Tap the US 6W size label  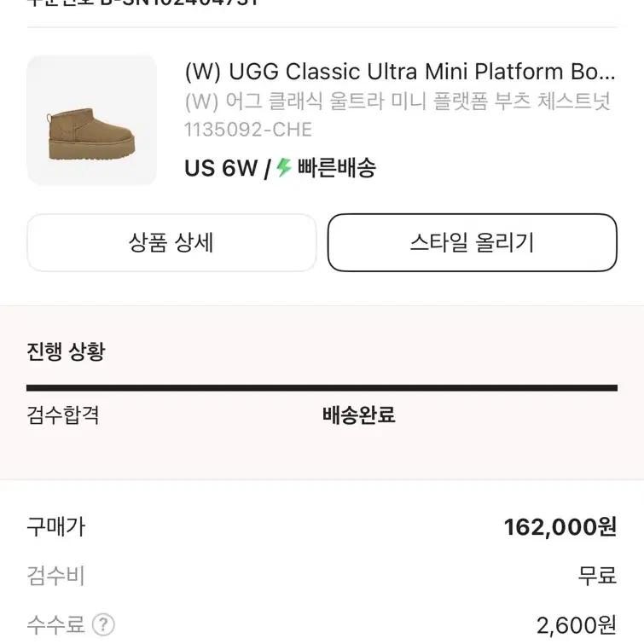(x=221, y=168)
